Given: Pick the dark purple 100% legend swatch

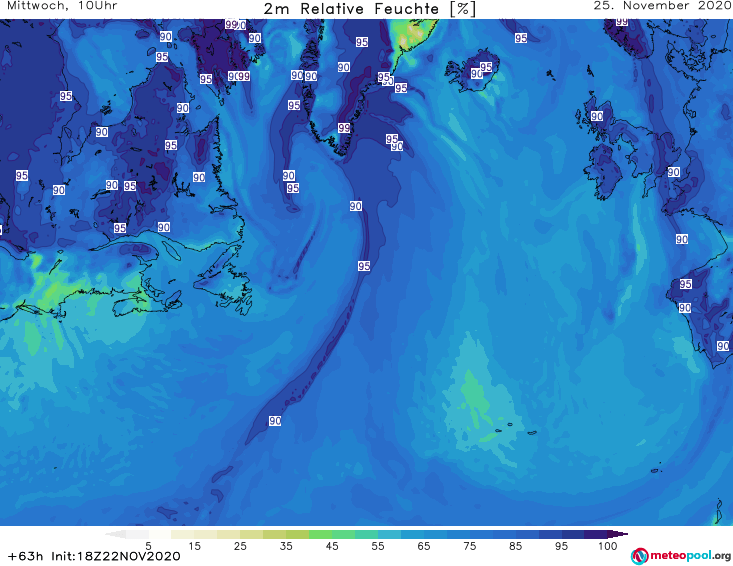Looking at the screenshot, I should tap(596, 534).
